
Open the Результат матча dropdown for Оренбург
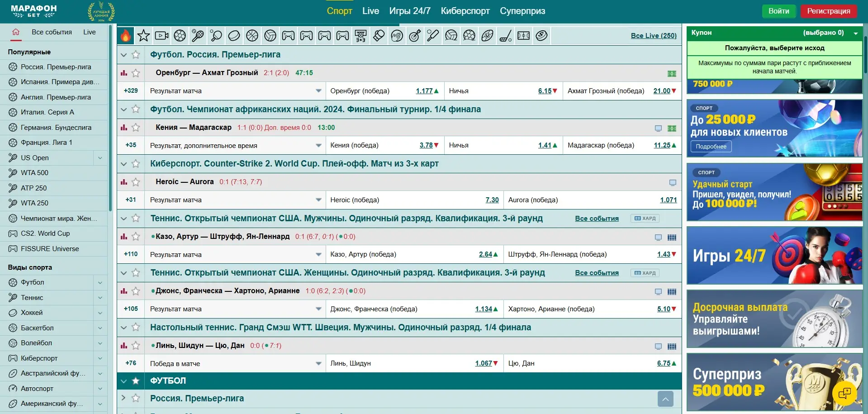[x=318, y=91]
